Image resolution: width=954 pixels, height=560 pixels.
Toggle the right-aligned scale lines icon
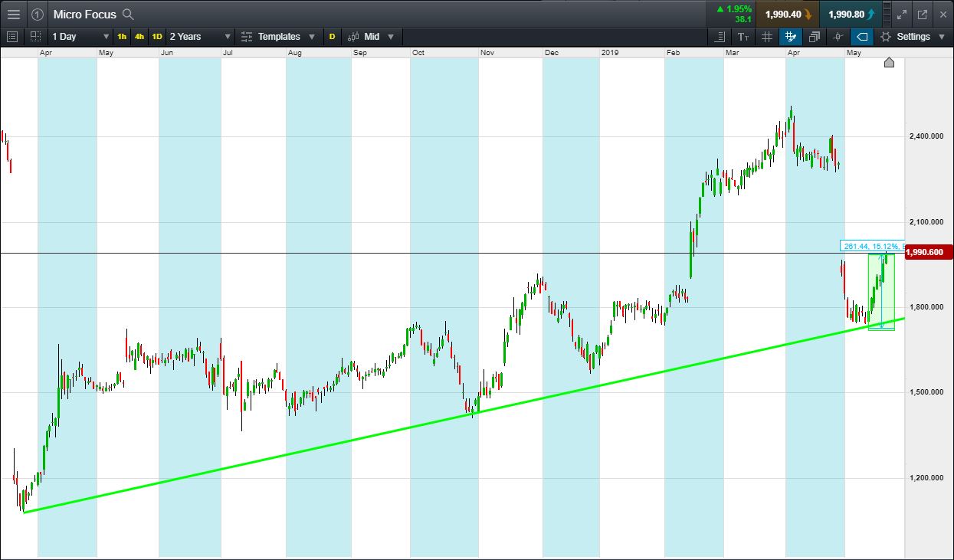pyautogui.click(x=720, y=36)
